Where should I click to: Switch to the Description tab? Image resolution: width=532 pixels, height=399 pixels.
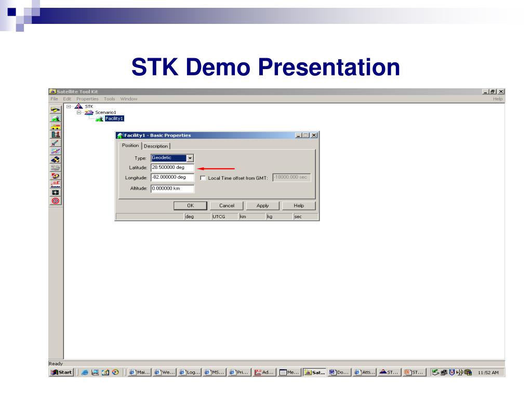click(156, 146)
